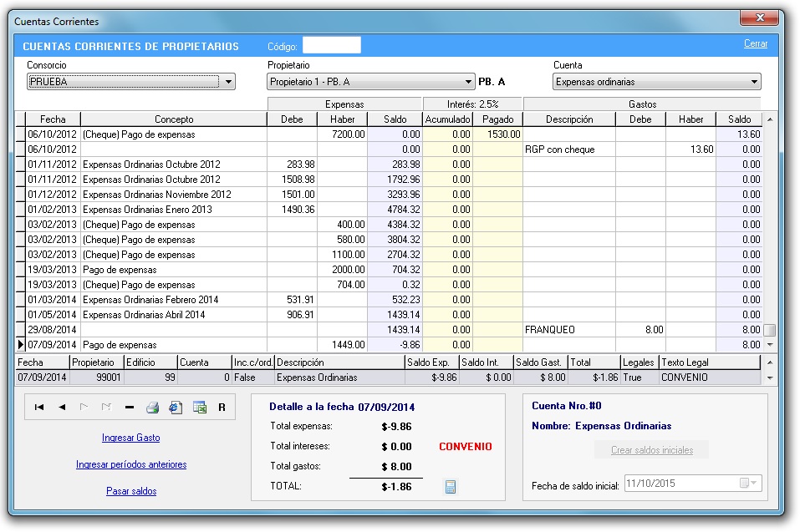This screenshot has height=532, width=800.
Task: Expand the Consorcio dropdown
Action: [x=228, y=82]
